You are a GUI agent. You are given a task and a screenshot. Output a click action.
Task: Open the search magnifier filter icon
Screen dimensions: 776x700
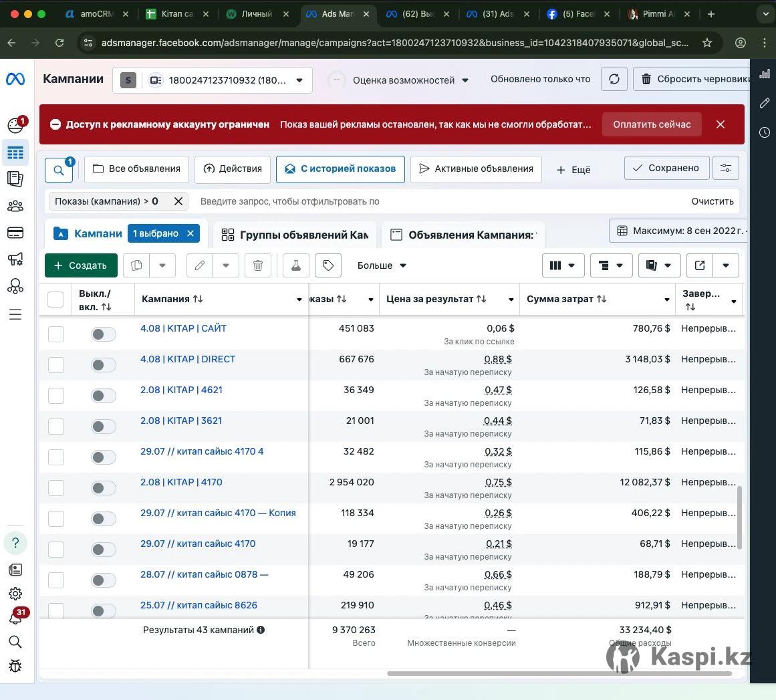tap(59, 170)
